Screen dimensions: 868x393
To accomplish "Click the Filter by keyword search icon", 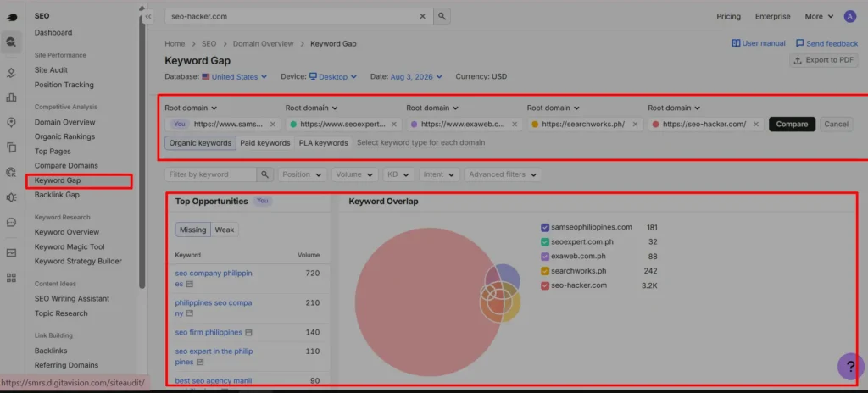I will point(264,174).
